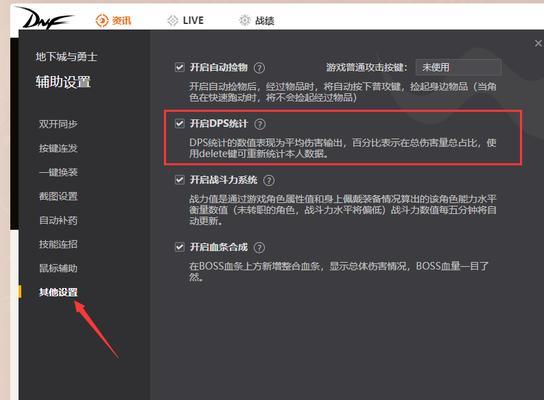Switch to the LIVE tab
Image resolution: width=544 pixels, height=400 pixels.
(x=186, y=20)
